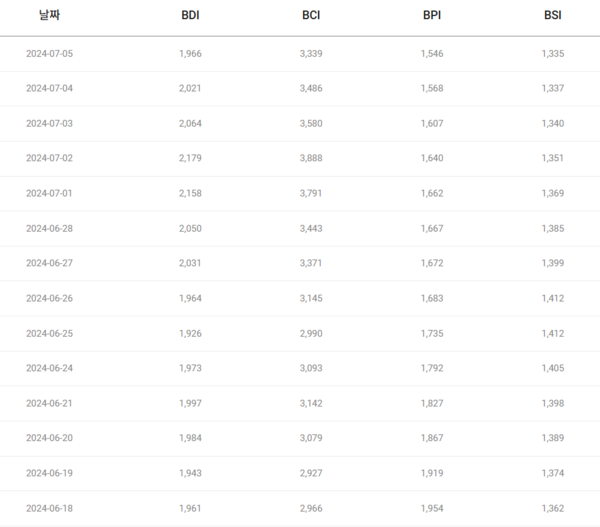Screen dimensions: 600x527
Task: Click the BSI column header
Action: pos(553,15)
